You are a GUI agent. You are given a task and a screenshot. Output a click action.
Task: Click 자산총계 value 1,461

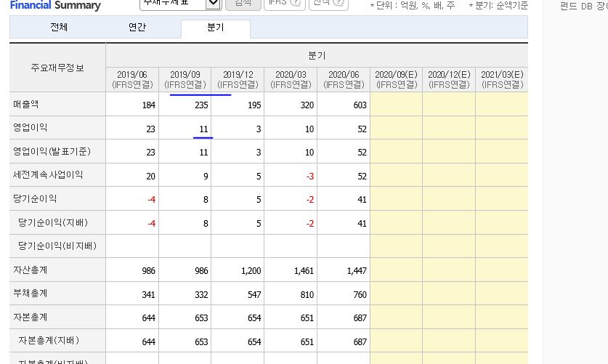304,270
